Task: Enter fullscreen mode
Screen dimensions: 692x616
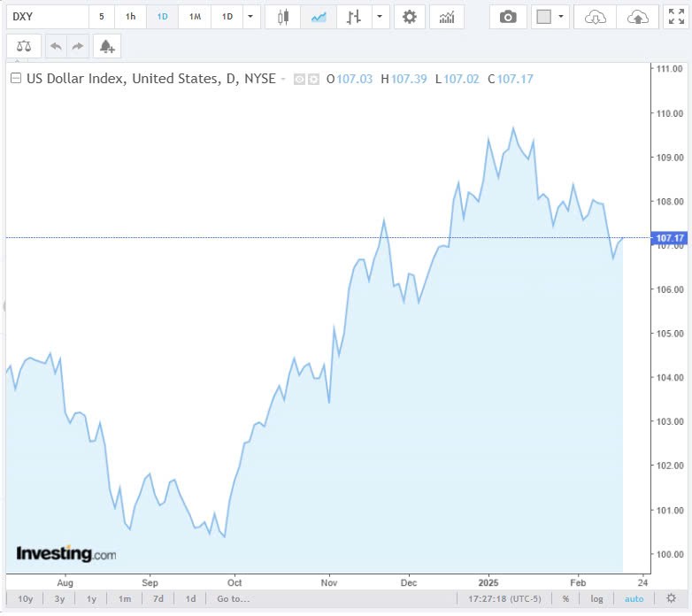Action: tap(675, 17)
